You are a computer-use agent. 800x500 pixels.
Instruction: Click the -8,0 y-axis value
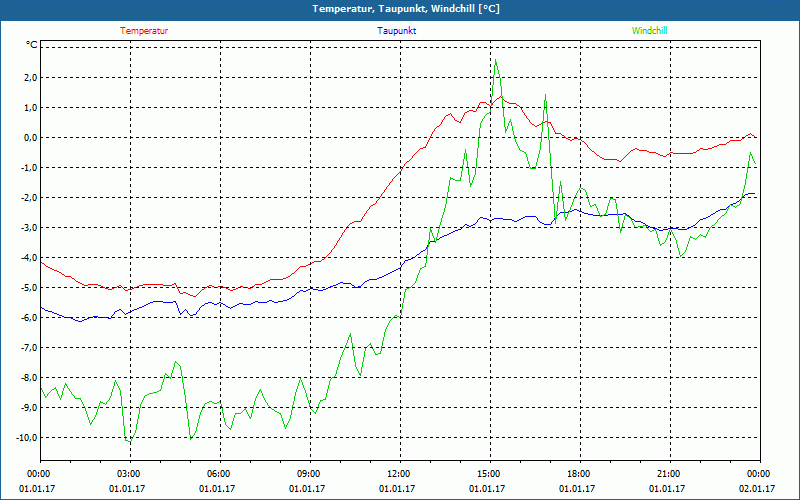tap(29, 378)
